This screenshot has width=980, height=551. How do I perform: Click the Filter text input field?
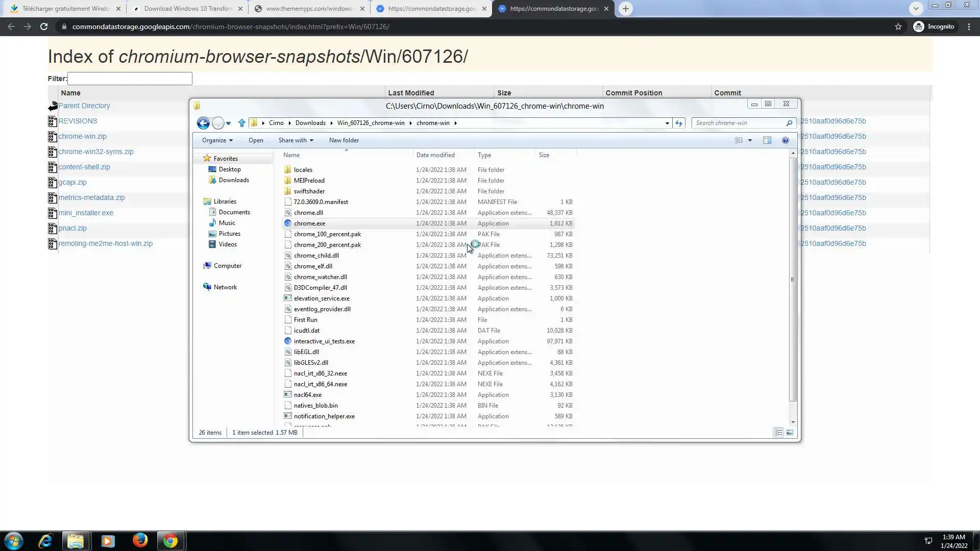130,79
